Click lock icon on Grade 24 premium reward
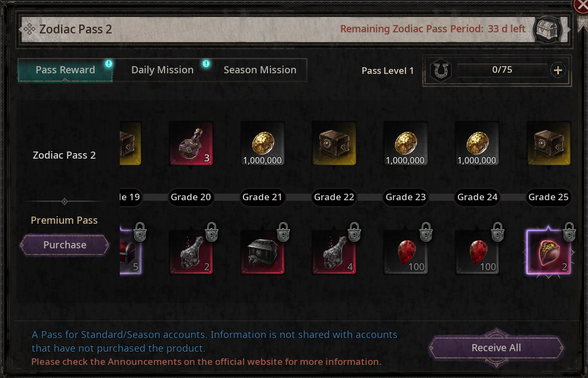Image resolution: width=588 pixels, height=378 pixels. tap(498, 232)
